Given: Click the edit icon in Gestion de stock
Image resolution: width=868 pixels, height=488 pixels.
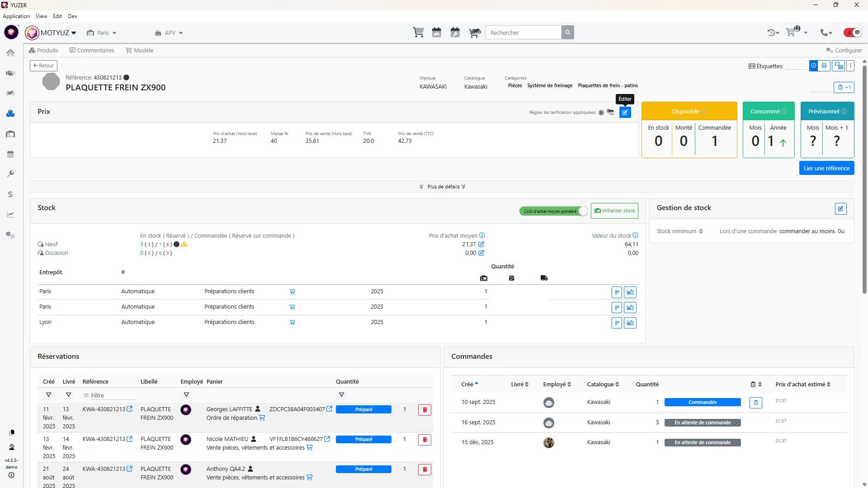Looking at the screenshot, I should coord(840,209).
